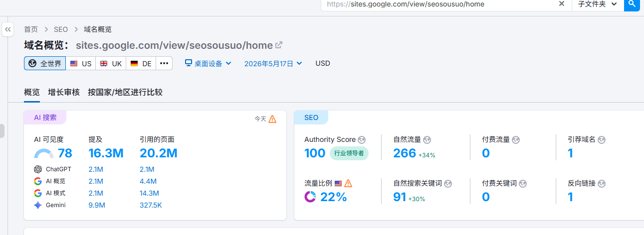Image resolution: width=644 pixels, height=235 pixels.
Task: Select the US country filter
Action: point(81,63)
